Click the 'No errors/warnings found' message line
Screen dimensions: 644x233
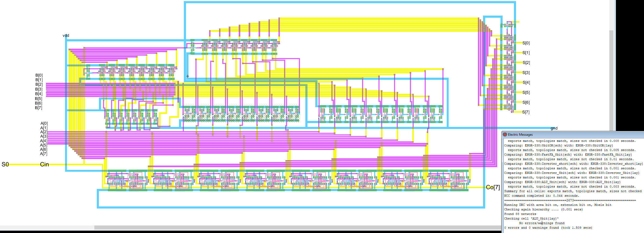541,223
